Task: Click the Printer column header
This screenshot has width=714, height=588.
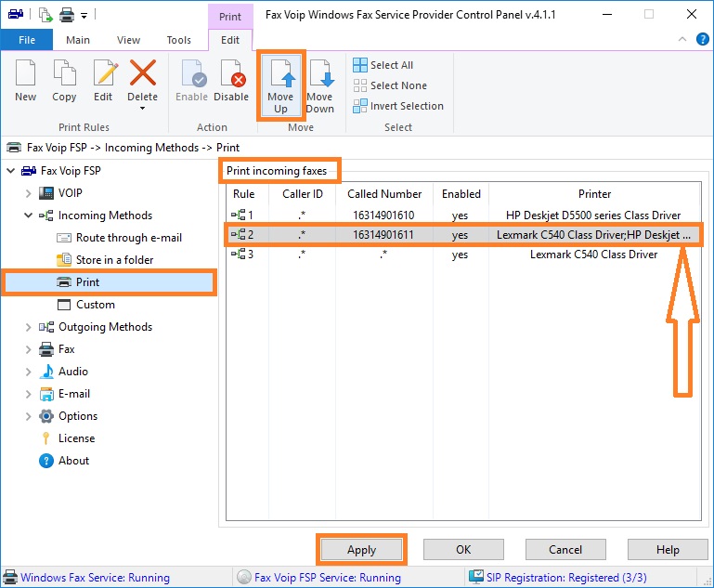Action: pos(594,194)
